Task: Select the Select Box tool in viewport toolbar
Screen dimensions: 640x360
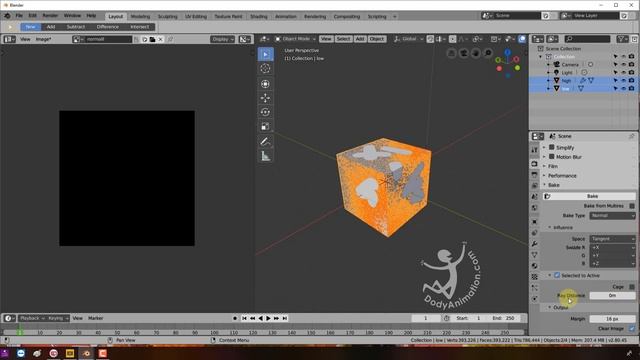Action: (265, 54)
